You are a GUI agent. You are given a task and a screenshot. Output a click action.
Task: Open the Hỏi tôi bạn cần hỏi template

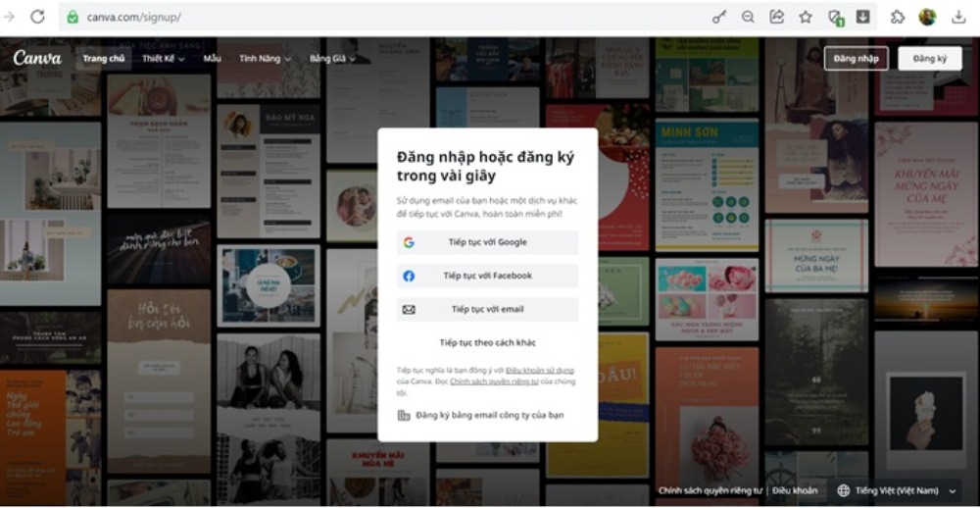click(x=159, y=381)
